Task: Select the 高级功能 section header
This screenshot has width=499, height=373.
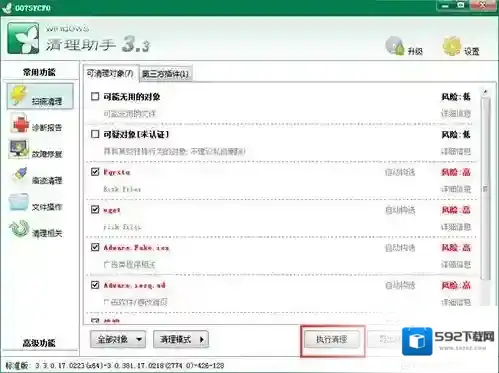Action: [39, 343]
